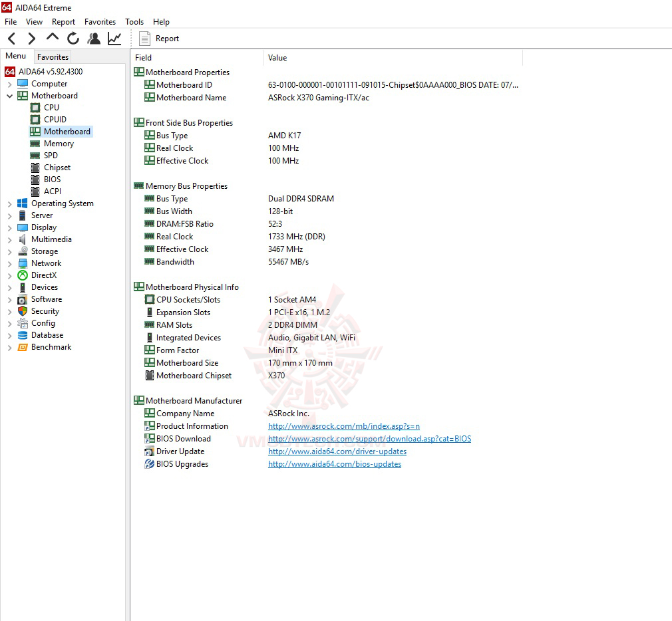This screenshot has height=621, width=672.
Task: Open the Help menu
Action: (x=161, y=22)
